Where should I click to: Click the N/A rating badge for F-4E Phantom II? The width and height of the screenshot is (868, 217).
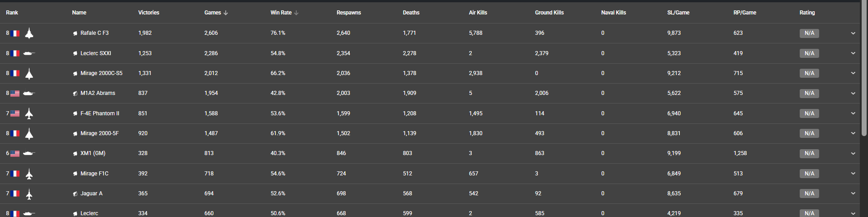[809, 113]
